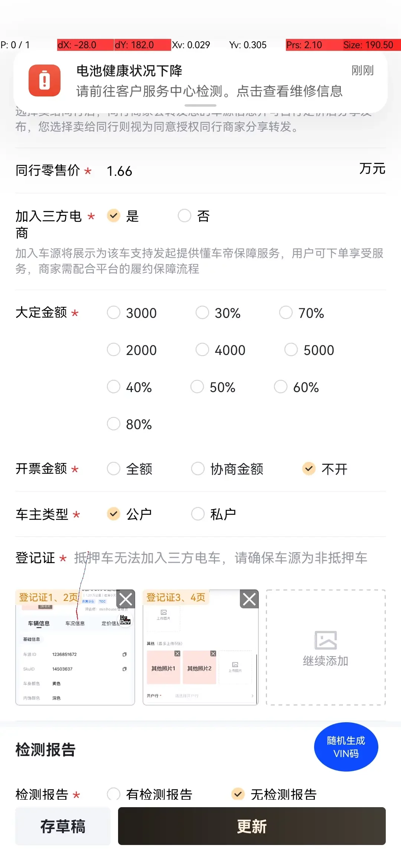Viewport: 401px width, 868px height.
Task: Open the 登记证3、4页 thumbnail
Action: tap(200, 647)
